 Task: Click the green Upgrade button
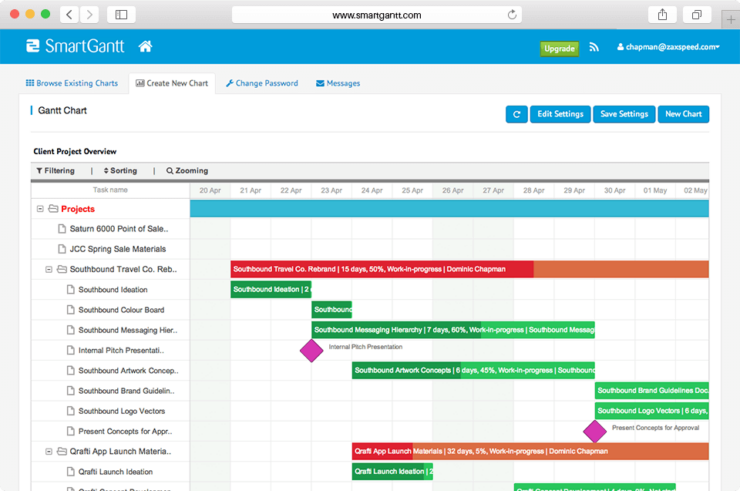click(559, 48)
